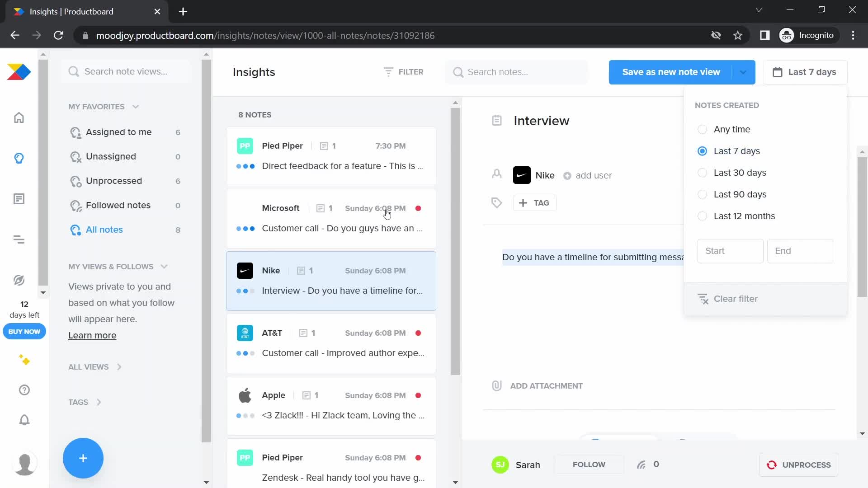Open Features document icon in sidebar
Image resolution: width=868 pixels, height=488 pixels.
click(x=19, y=199)
